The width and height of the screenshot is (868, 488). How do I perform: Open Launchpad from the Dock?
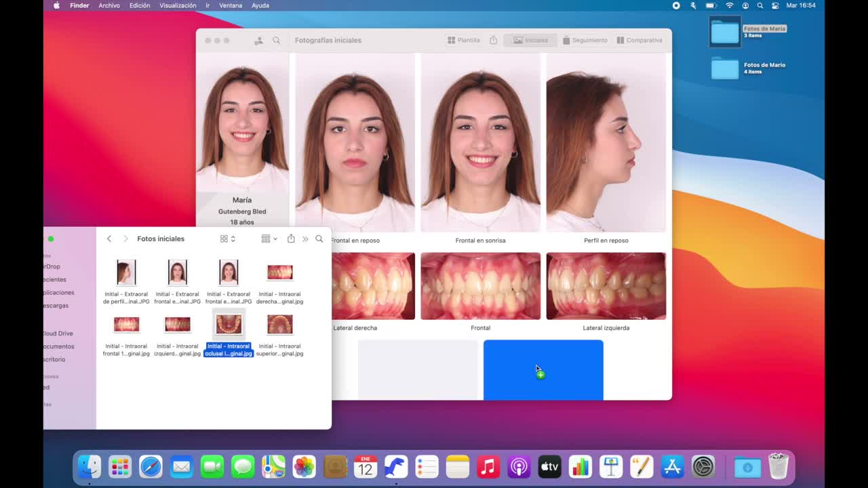click(120, 466)
